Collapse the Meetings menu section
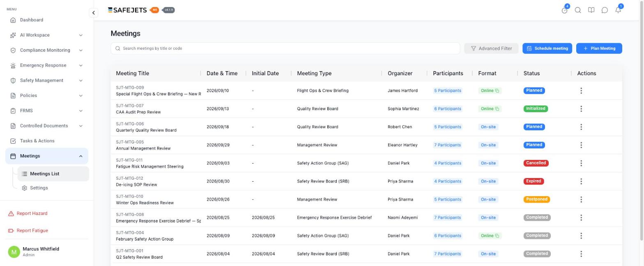The image size is (644, 266). [47, 156]
